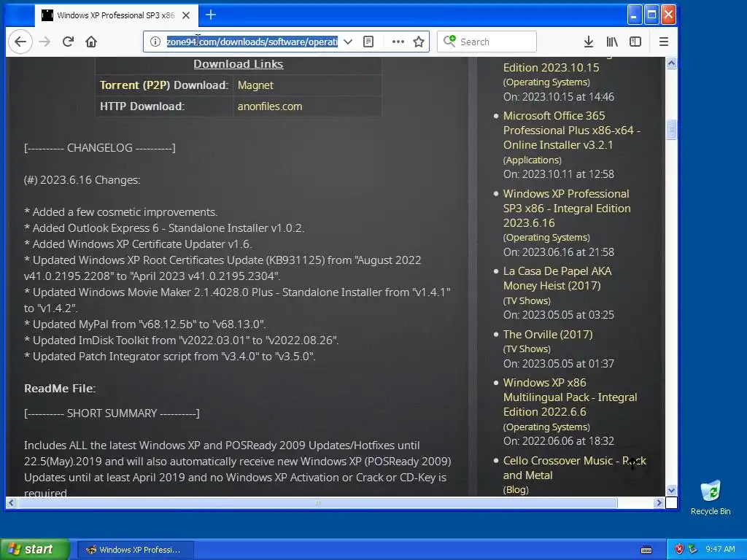Viewport: 747px width, 560px height.
Task: Go back to the previous page
Action: pos(20,42)
